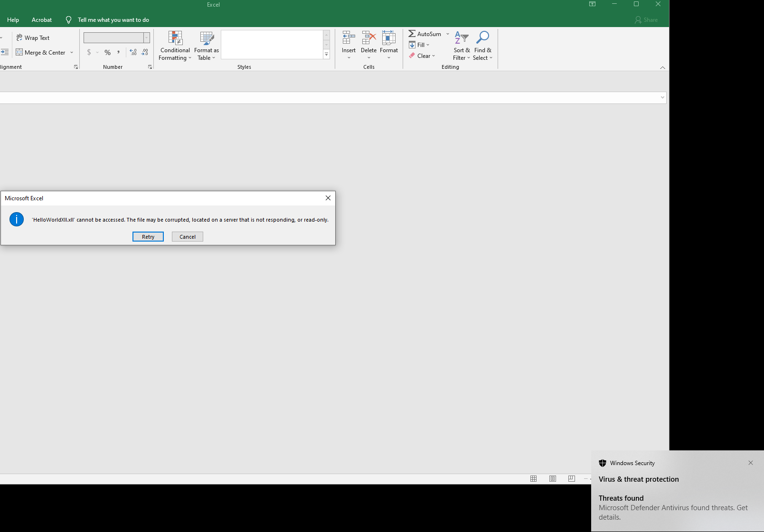Click Merge & Center
This screenshot has width=764, height=532.
pyautogui.click(x=41, y=53)
